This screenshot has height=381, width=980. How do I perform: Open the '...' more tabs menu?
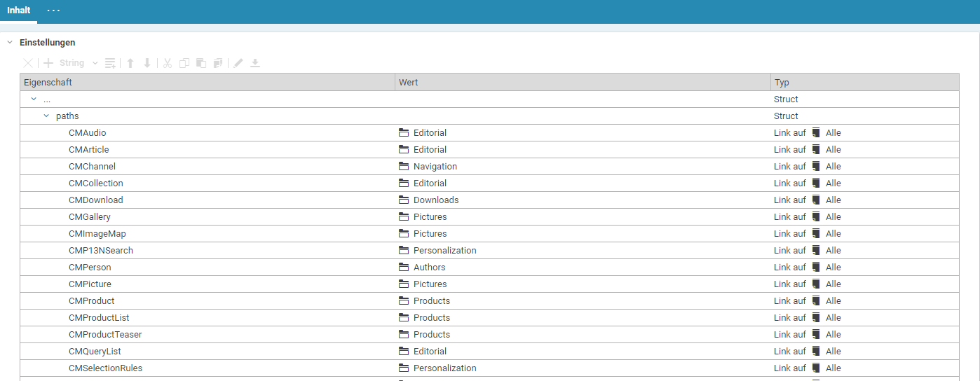(x=53, y=11)
